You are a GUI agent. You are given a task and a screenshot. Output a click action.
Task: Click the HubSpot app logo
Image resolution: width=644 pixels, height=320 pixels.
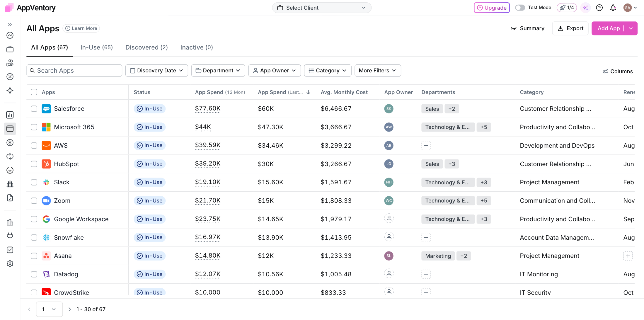pyautogui.click(x=46, y=164)
